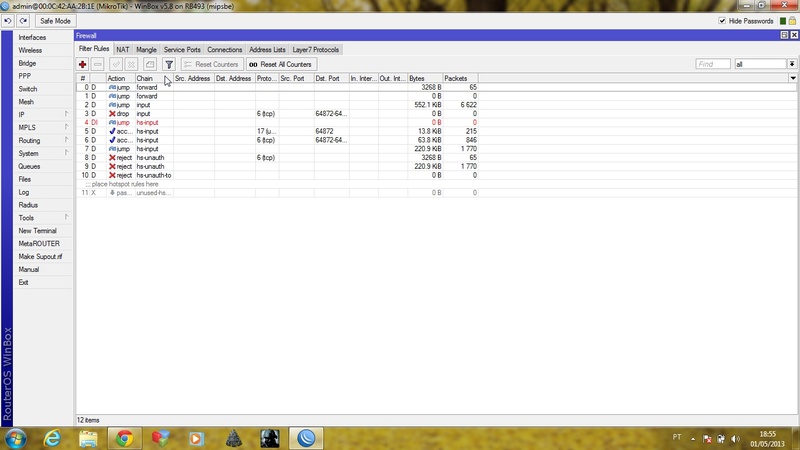Open Windows Start menu orb
Viewport: 800px width, 450px height.
click(15, 438)
